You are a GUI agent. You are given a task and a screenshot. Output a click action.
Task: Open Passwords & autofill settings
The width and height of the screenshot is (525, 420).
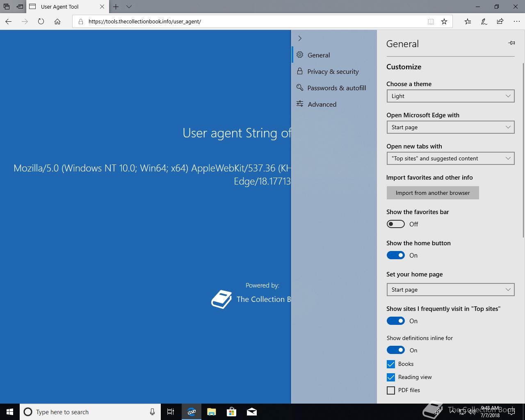click(x=334, y=88)
